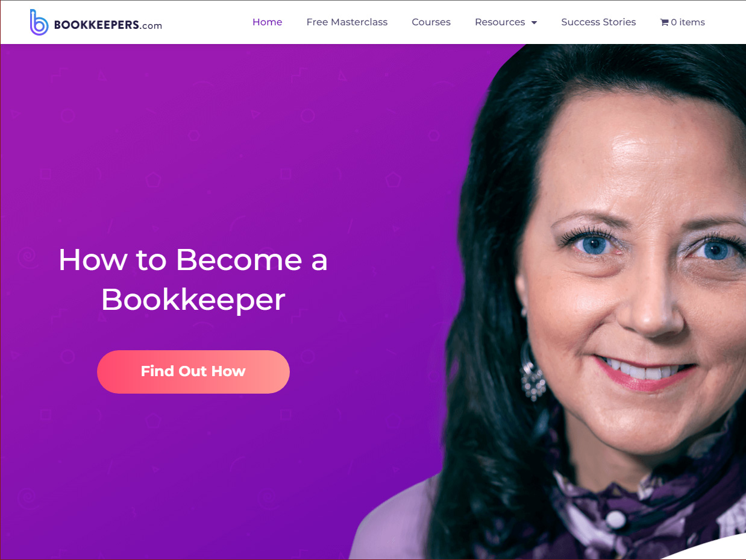The image size is (746, 560).
Task: Go to the Home nav link
Action: pos(267,22)
